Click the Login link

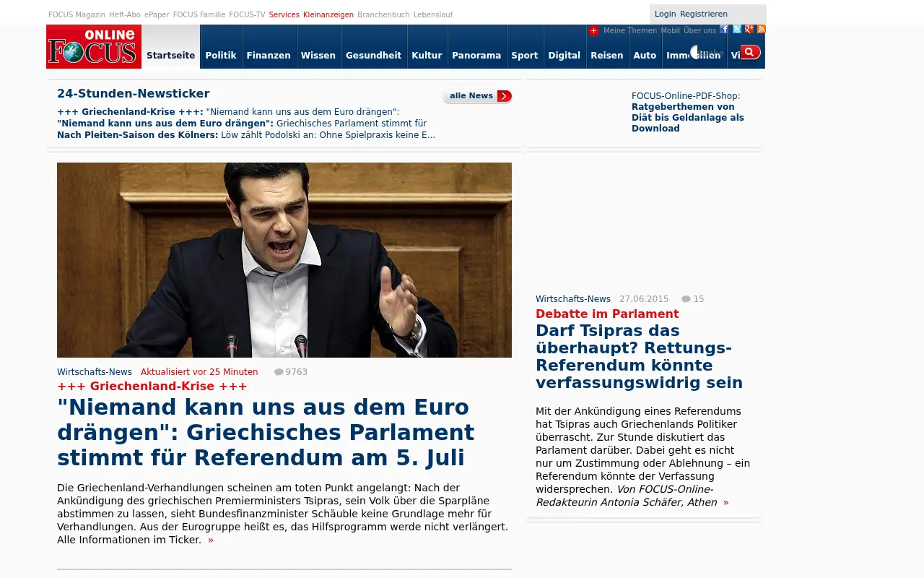click(x=666, y=14)
